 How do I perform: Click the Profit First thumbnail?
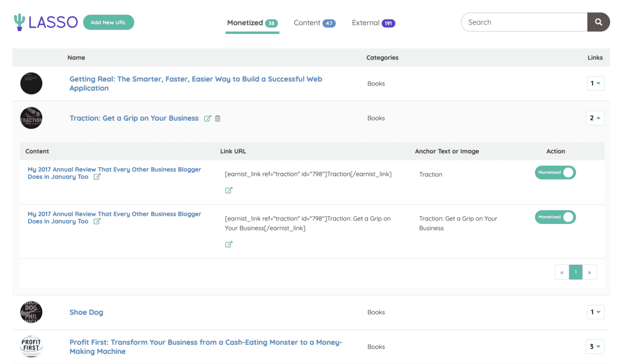(31, 347)
